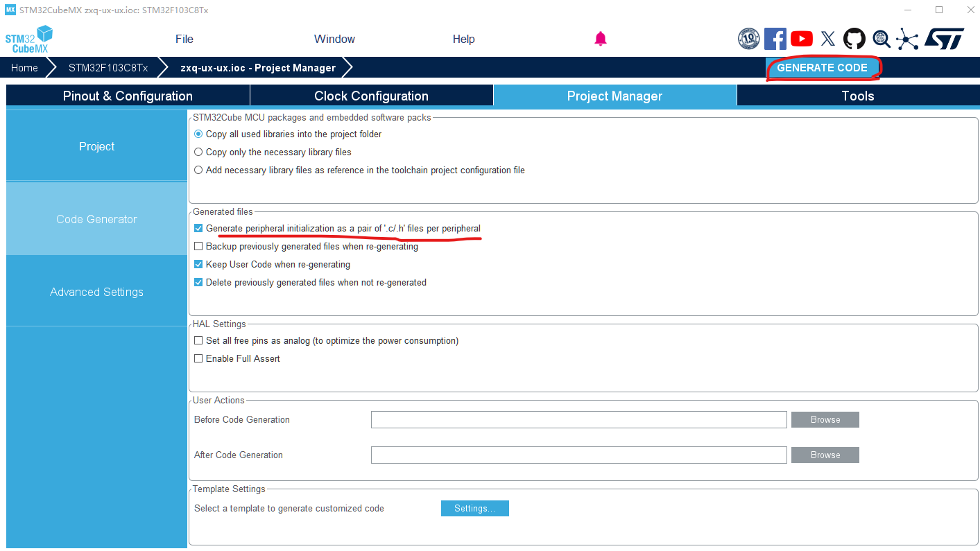This screenshot has width=980, height=551.
Task: Open the notifications bell icon
Action: tap(601, 39)
